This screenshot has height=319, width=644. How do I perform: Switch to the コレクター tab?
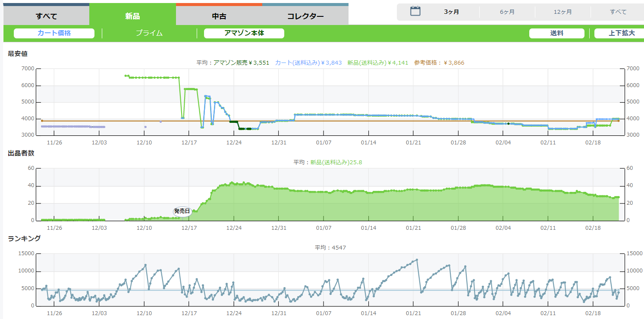[305, 16]
